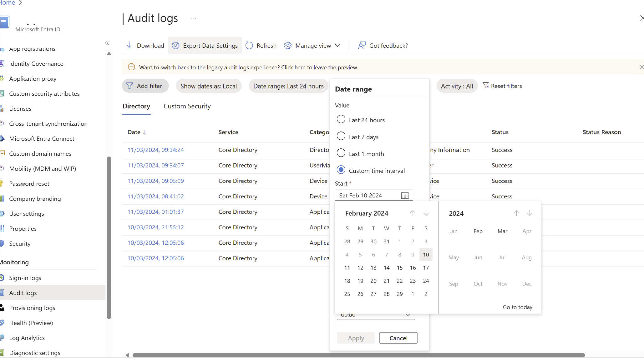The width and height of the screenshot is (644, 358).
Task: Open Diagnostic settings in sidebar
Action: (35, 353)
